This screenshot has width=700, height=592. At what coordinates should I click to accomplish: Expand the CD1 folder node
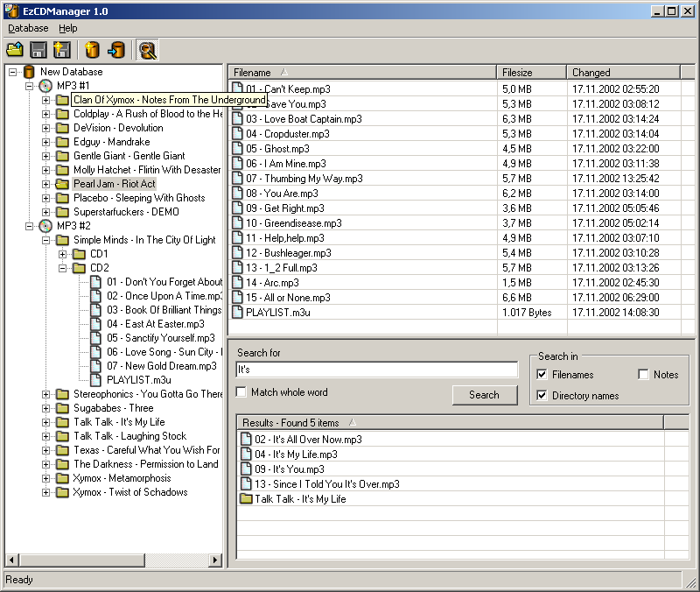coord(62,254)
